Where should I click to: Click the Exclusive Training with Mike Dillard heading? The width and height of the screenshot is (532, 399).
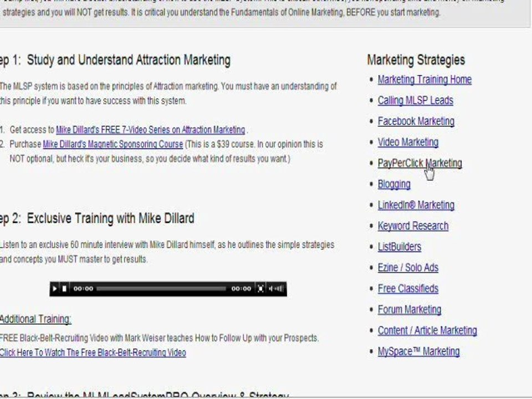point(111,218)
